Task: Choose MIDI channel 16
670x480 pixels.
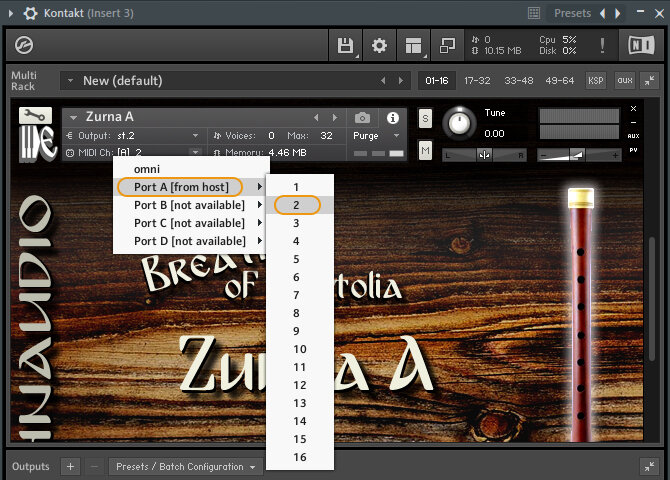Action: (x=300, y=457)
